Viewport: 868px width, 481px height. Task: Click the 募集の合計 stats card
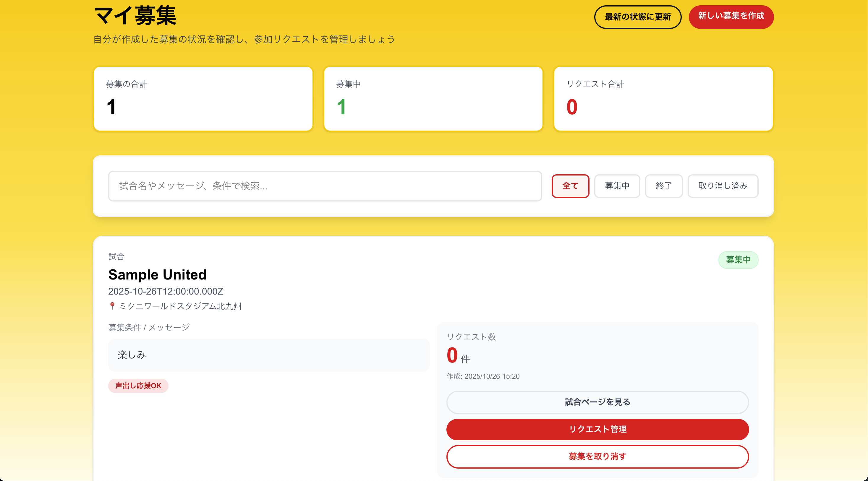203,99
